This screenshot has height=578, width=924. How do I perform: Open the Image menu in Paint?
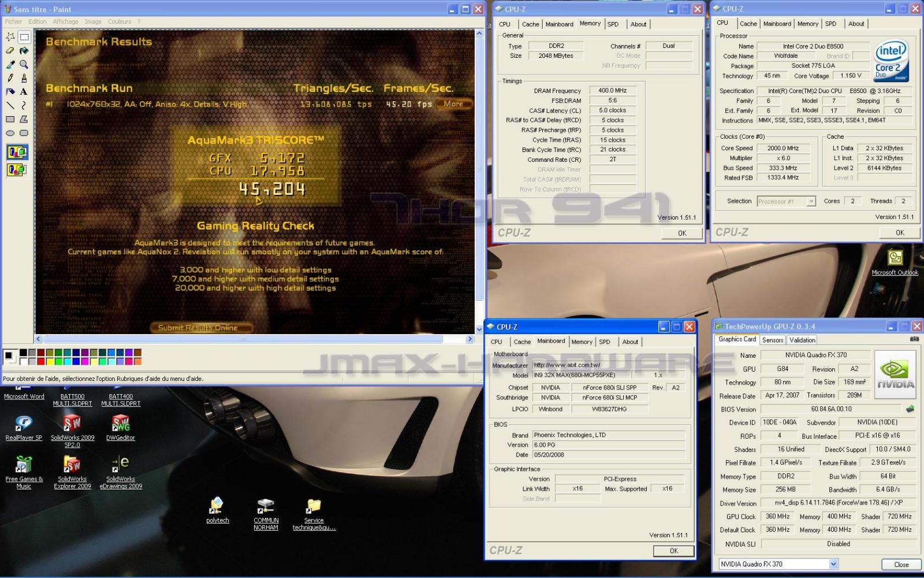93,21
